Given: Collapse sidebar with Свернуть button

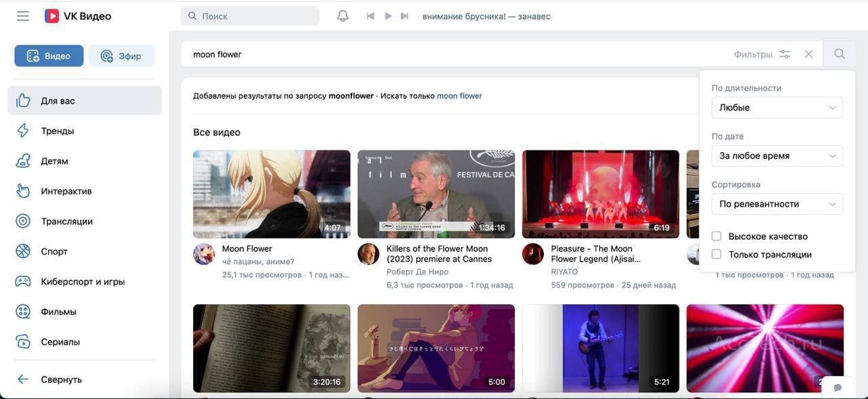Looking at the screenshot, I should click(61, 379).
